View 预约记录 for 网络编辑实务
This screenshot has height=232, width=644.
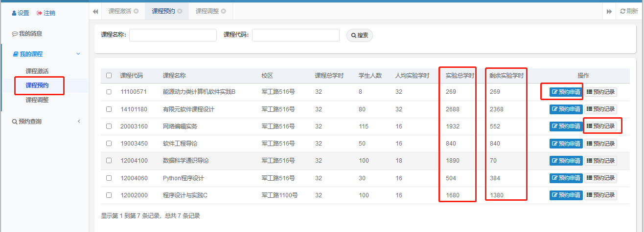[600, 126]
